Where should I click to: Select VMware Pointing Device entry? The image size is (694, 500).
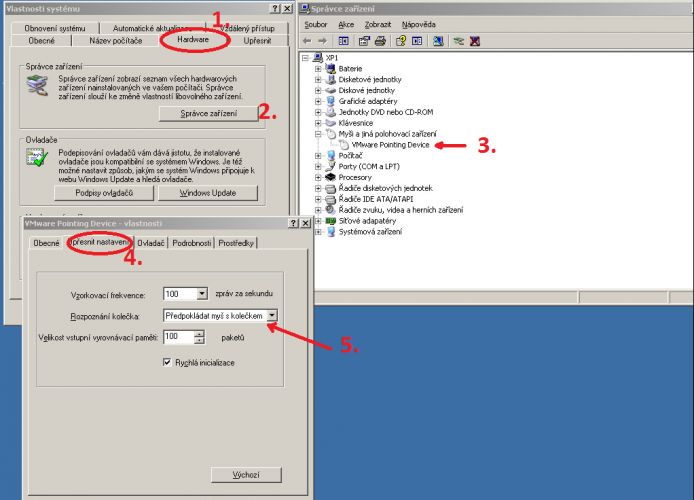coord(390,145)
